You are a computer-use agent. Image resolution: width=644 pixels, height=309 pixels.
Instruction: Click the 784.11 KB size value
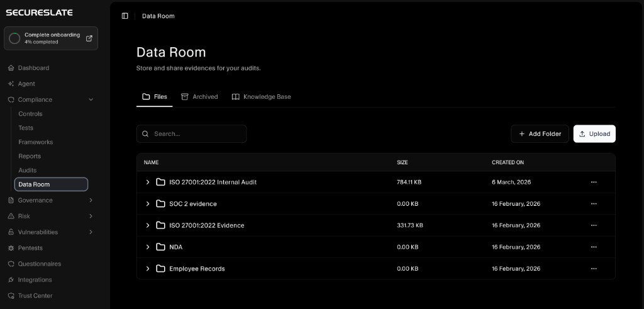(409, 182)
